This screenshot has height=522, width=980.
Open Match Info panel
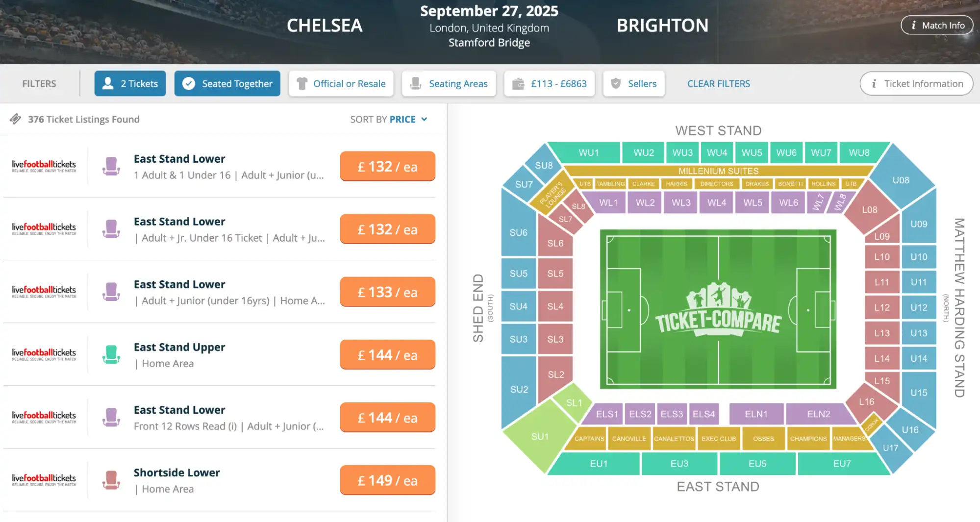tap(937, 25)
